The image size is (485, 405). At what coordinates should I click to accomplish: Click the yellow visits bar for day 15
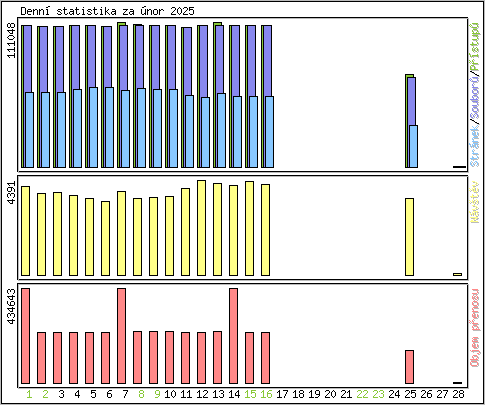[250, 229]
